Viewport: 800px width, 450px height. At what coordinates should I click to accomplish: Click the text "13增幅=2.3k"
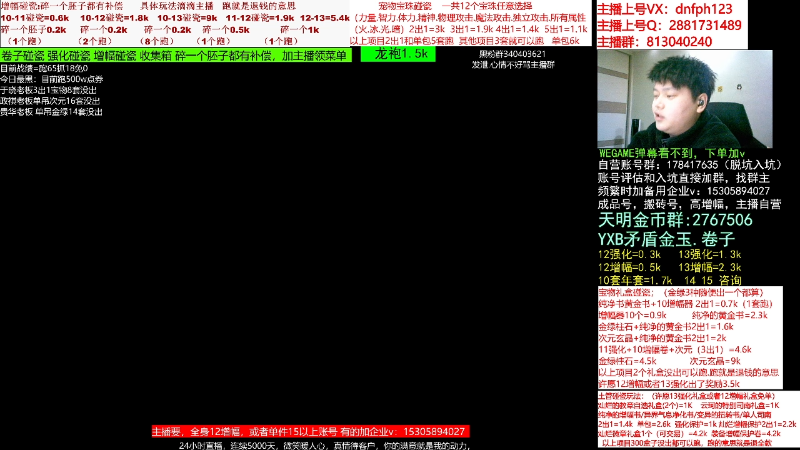pyautogui.click(x=710, y=267)
